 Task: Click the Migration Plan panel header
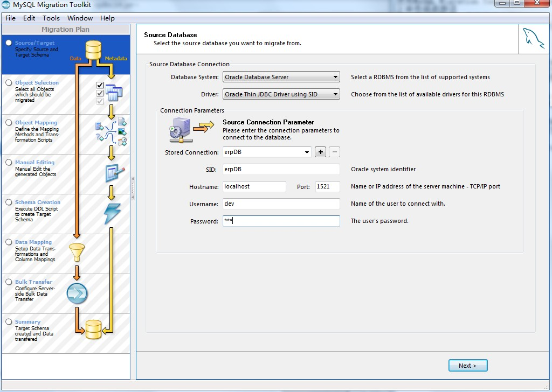pos(66,30)
